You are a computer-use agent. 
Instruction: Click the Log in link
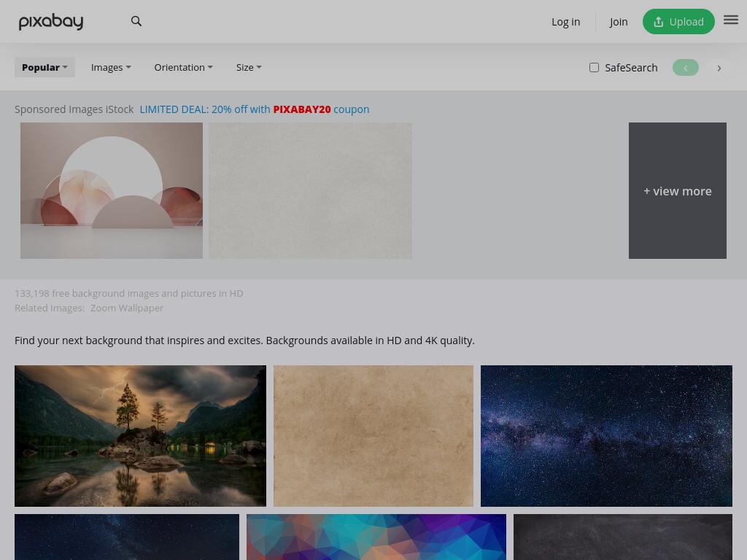(565, 22)
